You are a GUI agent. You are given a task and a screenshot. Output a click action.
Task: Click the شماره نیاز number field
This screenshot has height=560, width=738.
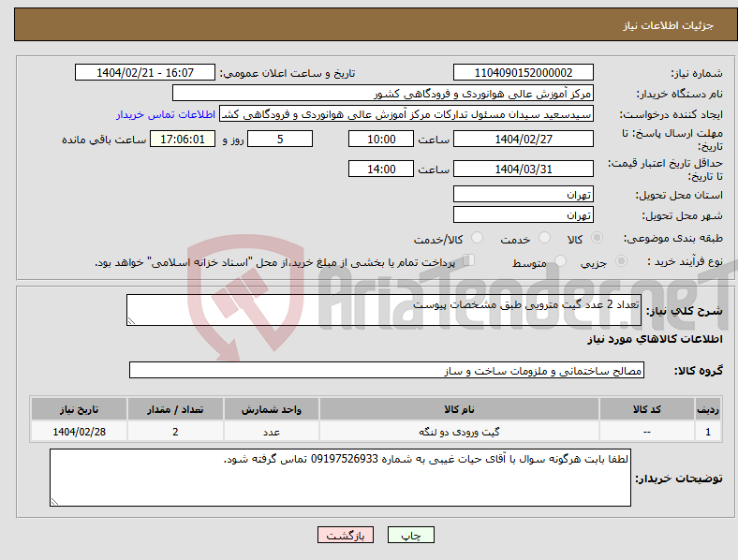pos(523,72)
